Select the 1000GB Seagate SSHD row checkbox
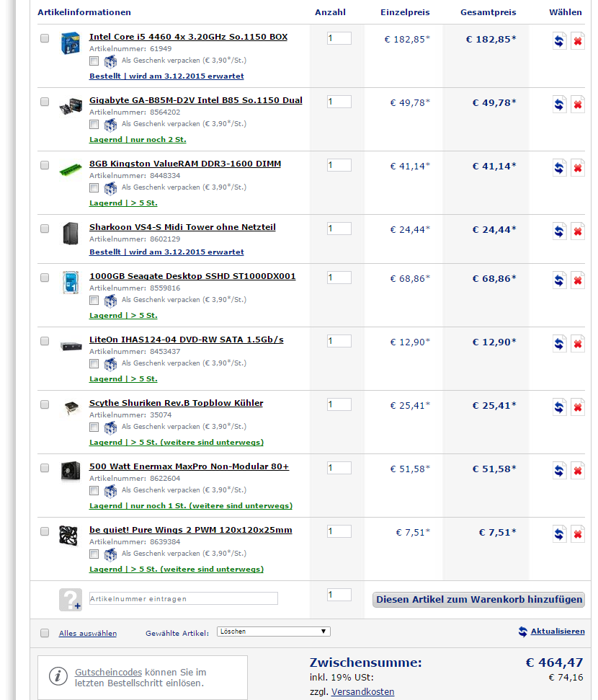 45,278
